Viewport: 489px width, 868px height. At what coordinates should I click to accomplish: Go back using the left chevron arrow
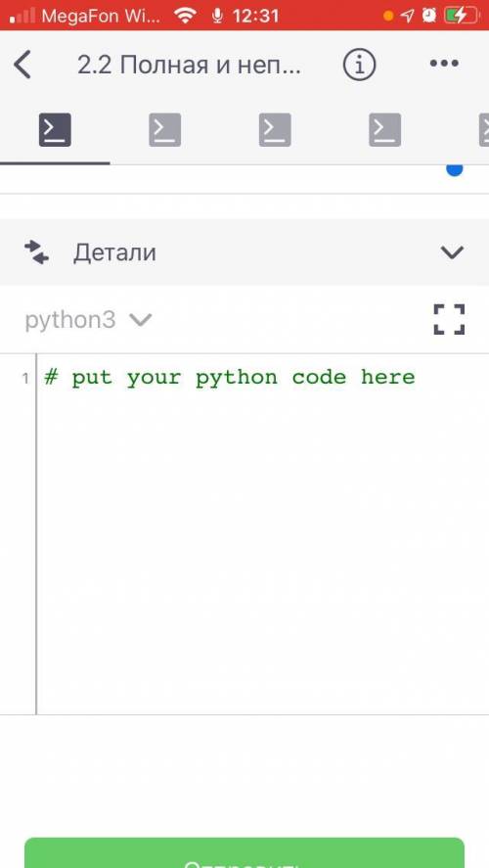click(x=22, y=65)
